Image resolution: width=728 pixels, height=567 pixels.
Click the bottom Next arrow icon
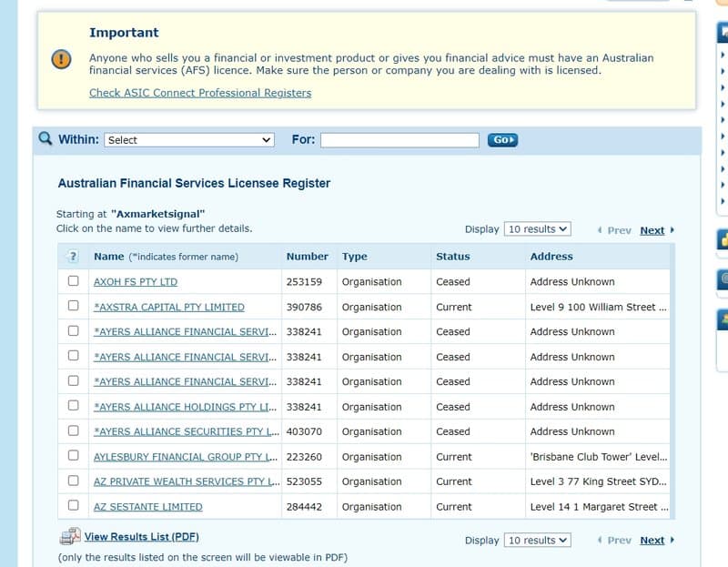point(672,540)
